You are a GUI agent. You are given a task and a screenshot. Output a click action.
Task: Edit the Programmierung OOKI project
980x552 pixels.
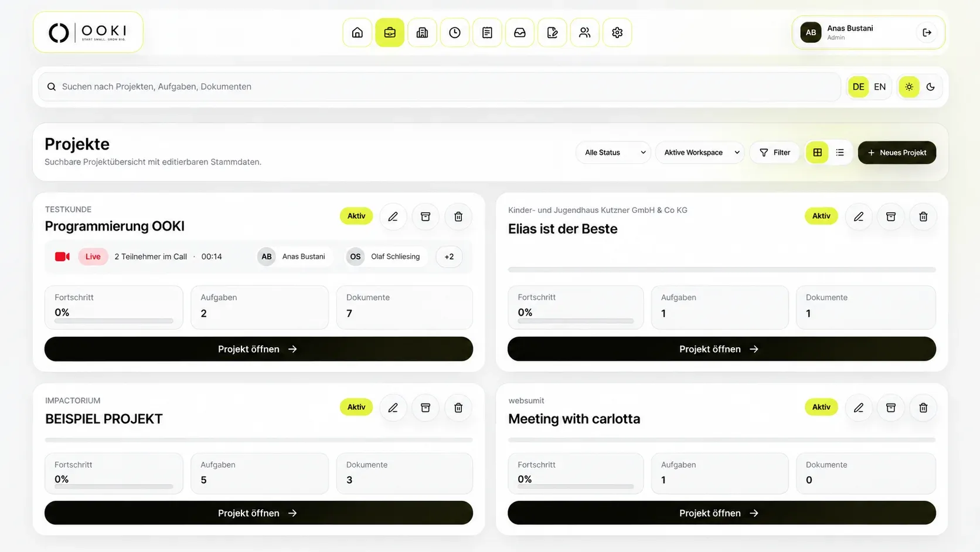pyautogui.click(x=393, y=216)
